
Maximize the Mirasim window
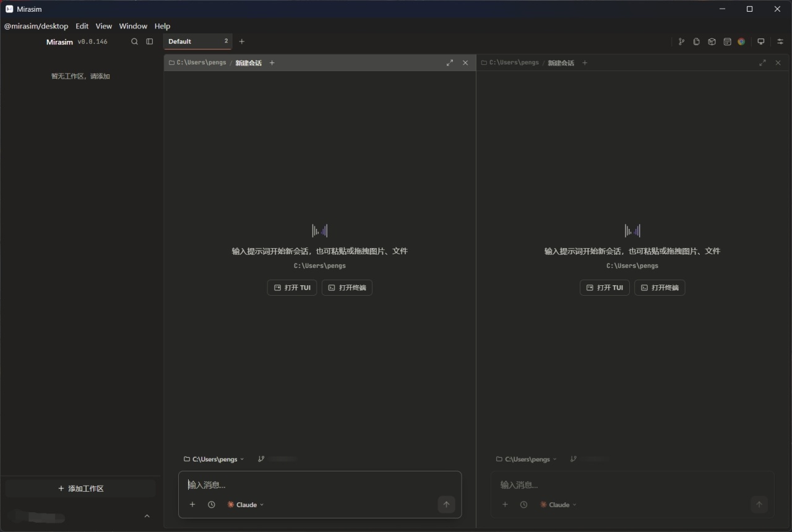point(749,9)
